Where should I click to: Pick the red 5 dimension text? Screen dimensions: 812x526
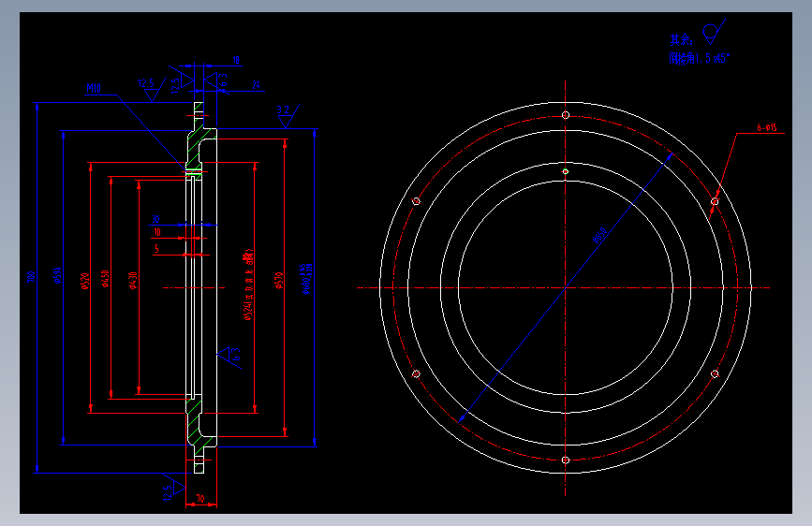156,249
